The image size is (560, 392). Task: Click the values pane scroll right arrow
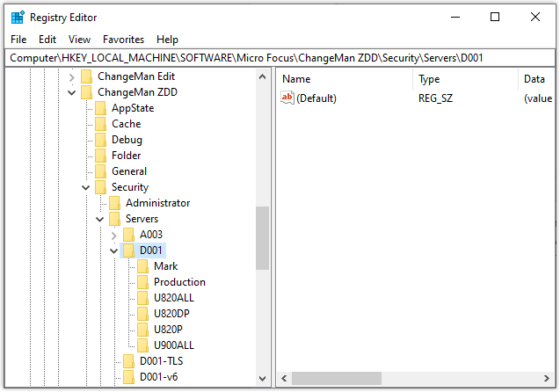pos(547,379)
